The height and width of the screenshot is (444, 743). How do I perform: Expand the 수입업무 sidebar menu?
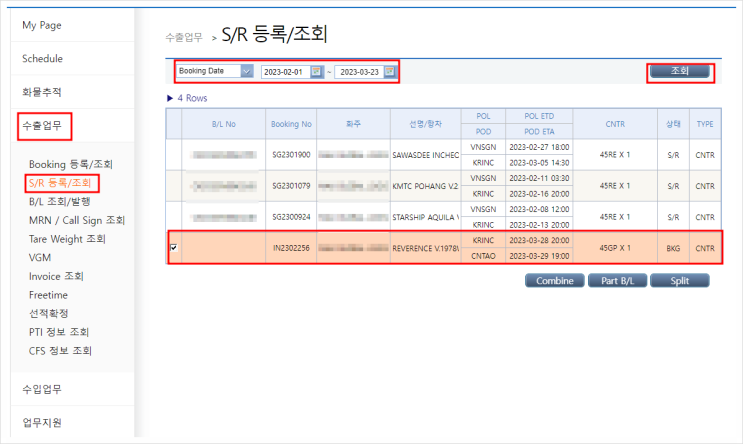[x=42, y=389]
